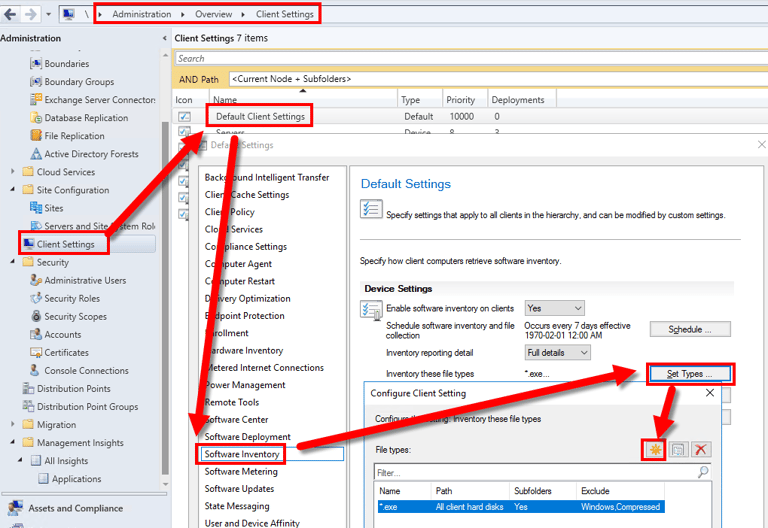Open the Sites node
Screen dimensions: 768x528
click(x=53, y=208)
